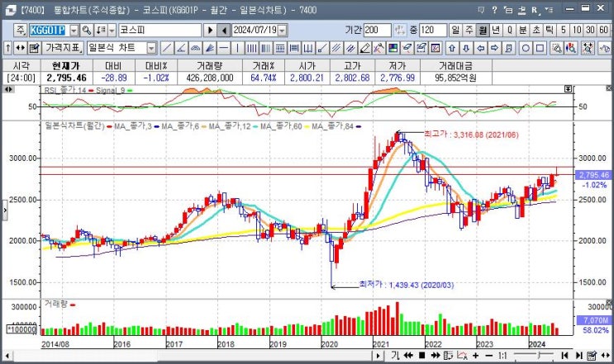The height and width of the screenshot is (364, 614).
Task: Select the trend line drawing tool
Action: [x=166, y=48]
